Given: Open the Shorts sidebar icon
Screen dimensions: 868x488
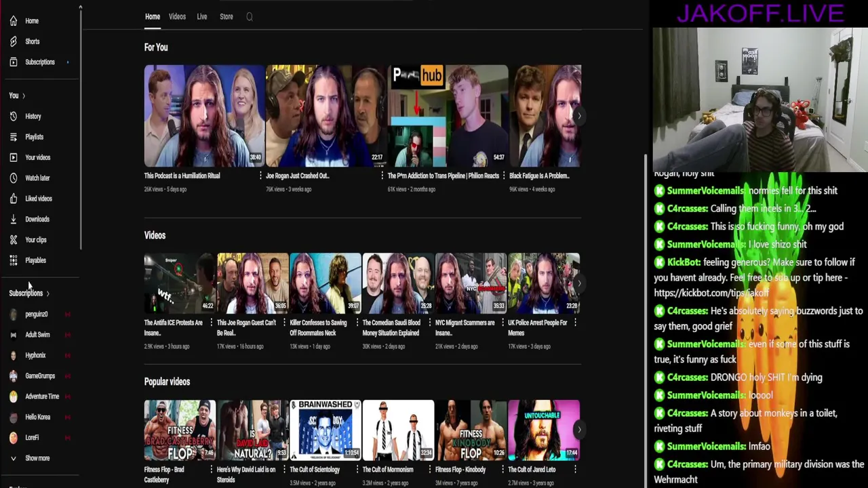Looking at the screenshot, I should [x=13, y=41].
